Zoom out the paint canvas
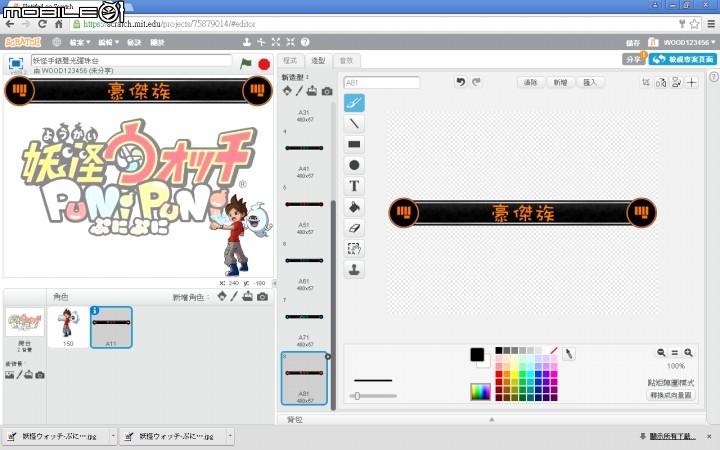The height and width of the screenshot is (450, 720). tap(661, 353)
